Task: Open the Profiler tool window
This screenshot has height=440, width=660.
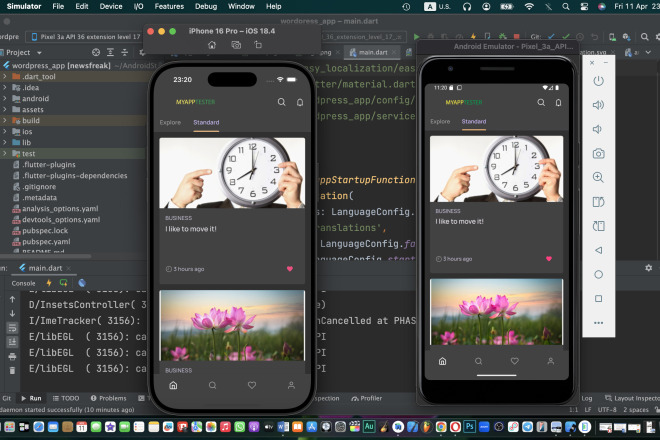Action: point(367,398)
